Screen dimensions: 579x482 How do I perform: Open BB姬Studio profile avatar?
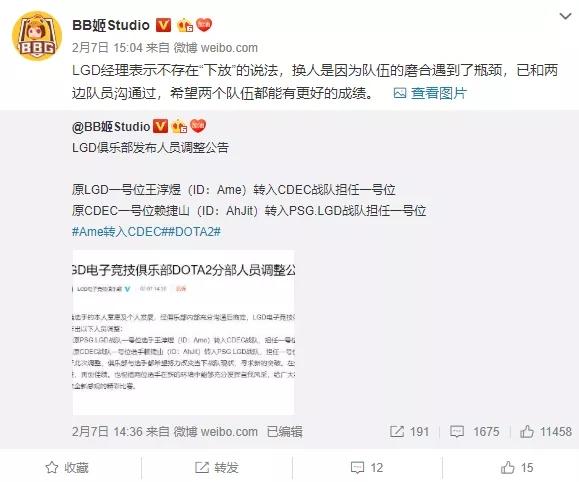pos(37,36)
